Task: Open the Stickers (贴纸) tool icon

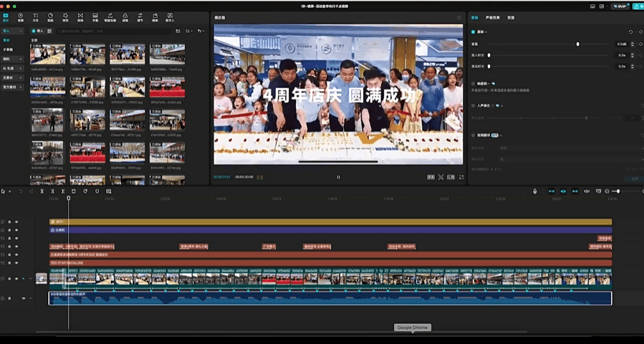Action: click(50, 16)
